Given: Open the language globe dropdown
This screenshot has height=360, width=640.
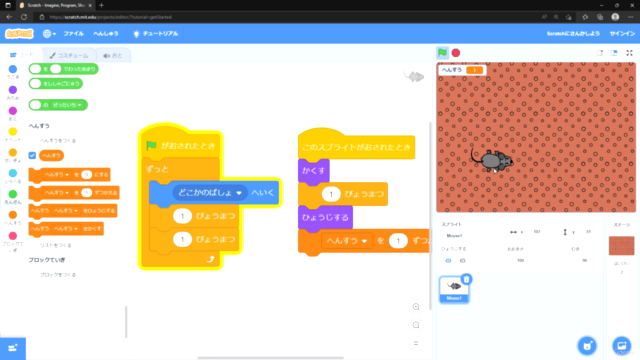Looking at the screenshot, I should (x=49, y=33).
